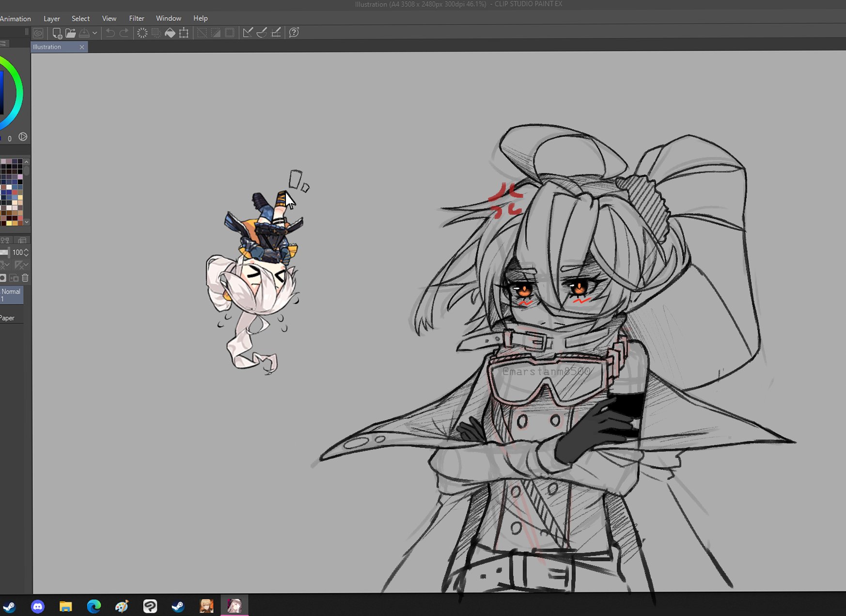Delete the layer with the trash icon

[25, 278]
